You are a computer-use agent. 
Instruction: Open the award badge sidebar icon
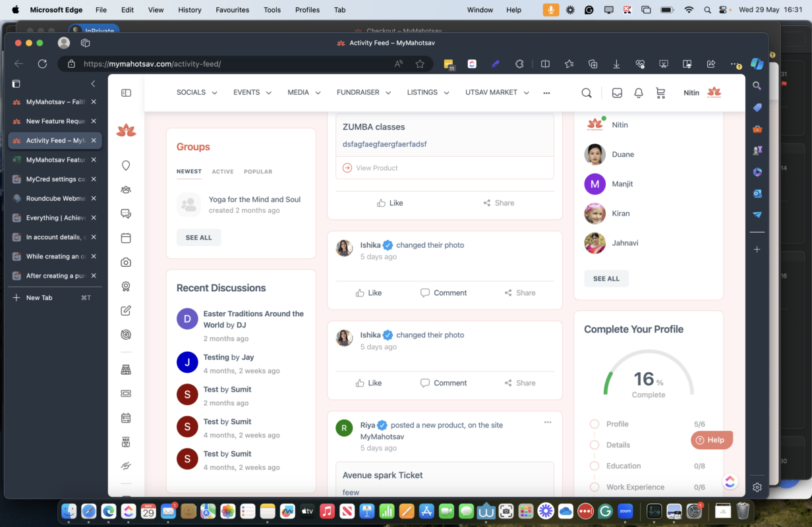coord(126,287)
